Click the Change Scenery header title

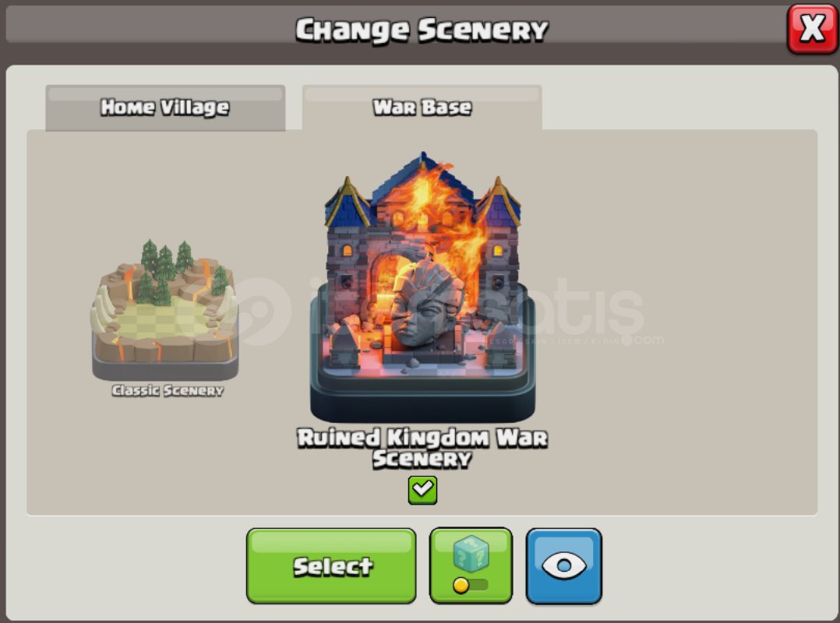click(x=422, y=30)
